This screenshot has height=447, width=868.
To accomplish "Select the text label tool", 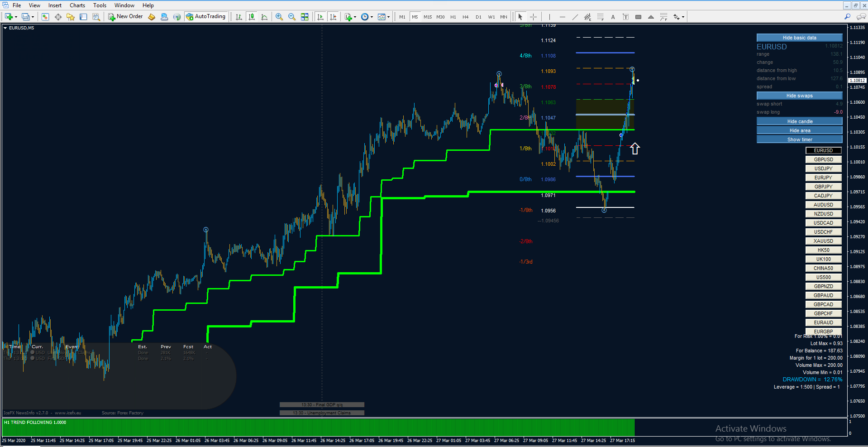I will coord(613,17).
